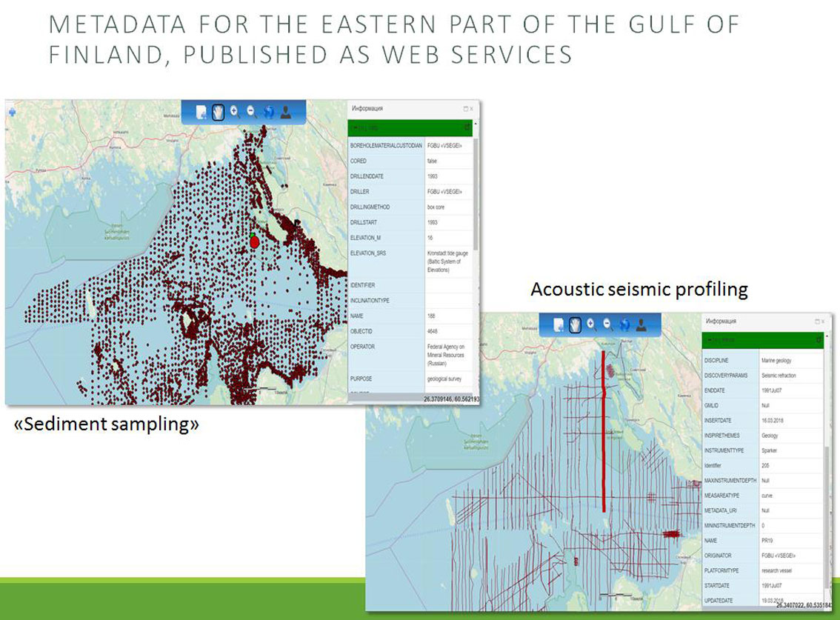Maximize the Информация panel on the seismic profiling map
Image resolution: width=840 pixels, height=620 pixels.
817,321
